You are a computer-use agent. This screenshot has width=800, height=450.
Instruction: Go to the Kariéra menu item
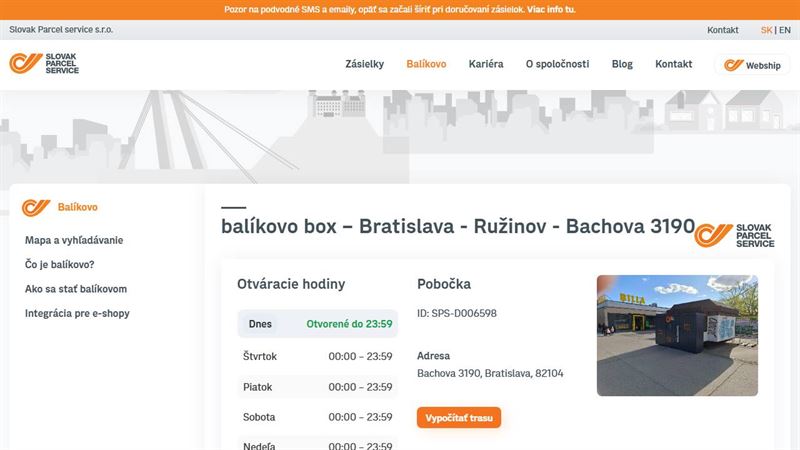tap(486, 64)
